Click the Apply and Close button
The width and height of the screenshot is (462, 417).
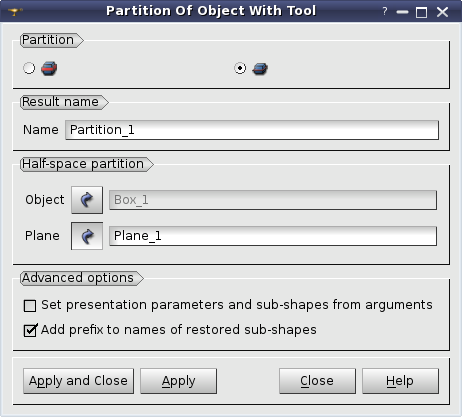[x=78, y=381]
